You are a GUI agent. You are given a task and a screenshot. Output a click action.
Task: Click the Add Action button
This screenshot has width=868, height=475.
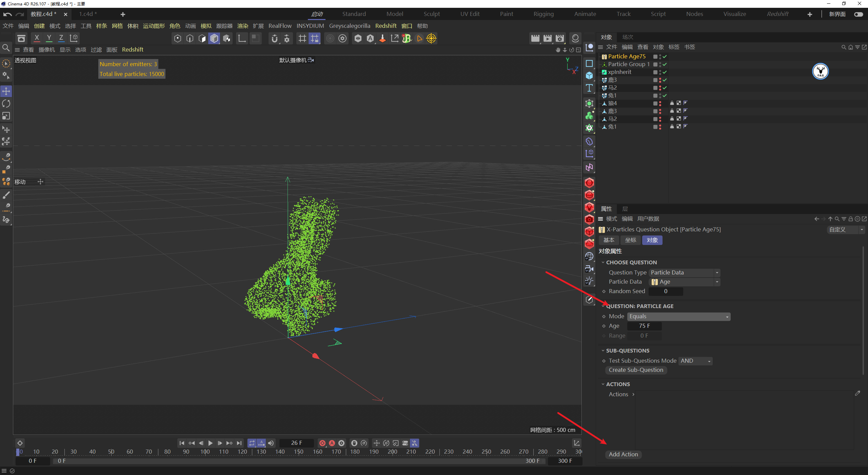pyautogui.click(x=623, y=454)
